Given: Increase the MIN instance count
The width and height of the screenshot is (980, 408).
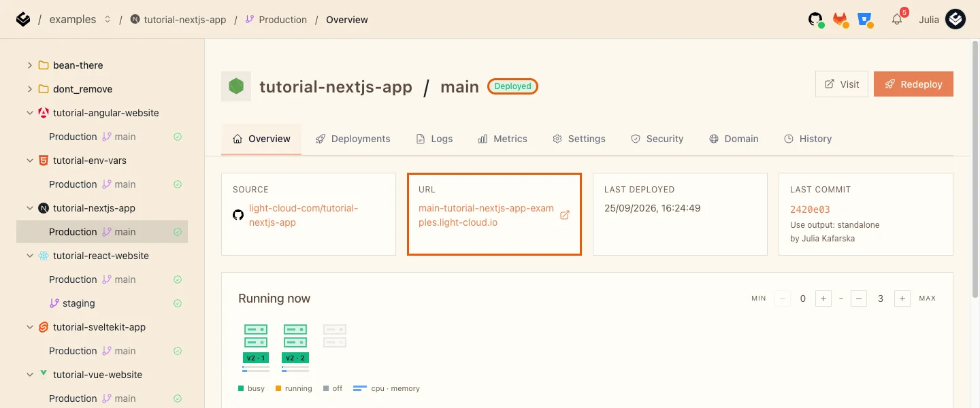Looking at the screenshot, I should 823,299.
